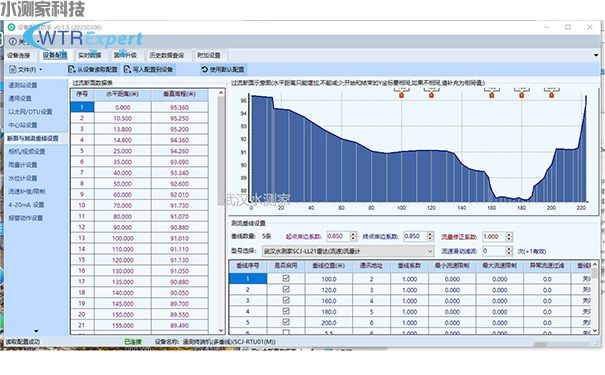Click the 流量修正系数 input field showing 1.000
Image resolution: width=605 pixels, height=375 pixels.
(494, 236)
